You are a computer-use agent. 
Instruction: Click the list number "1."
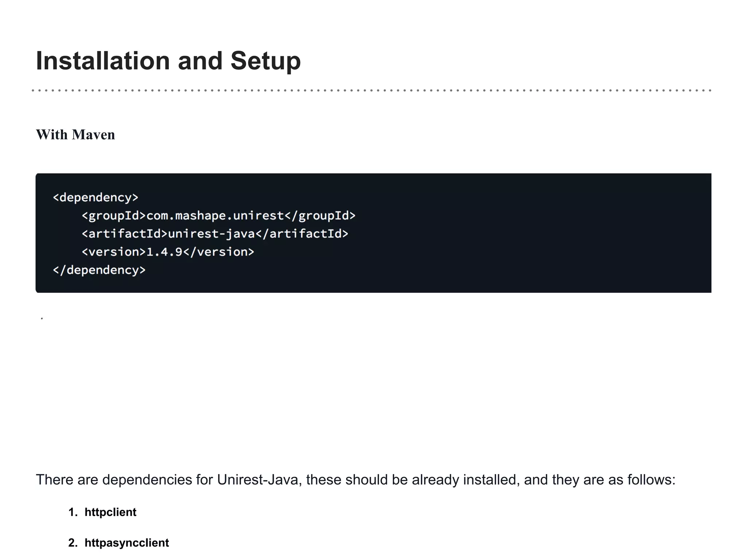73,512
